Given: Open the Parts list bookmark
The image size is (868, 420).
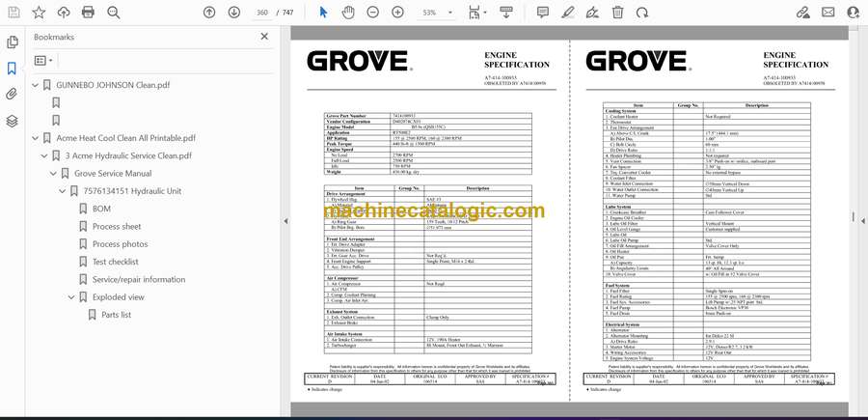Looking at the screenshot, I should click(117, 315).
